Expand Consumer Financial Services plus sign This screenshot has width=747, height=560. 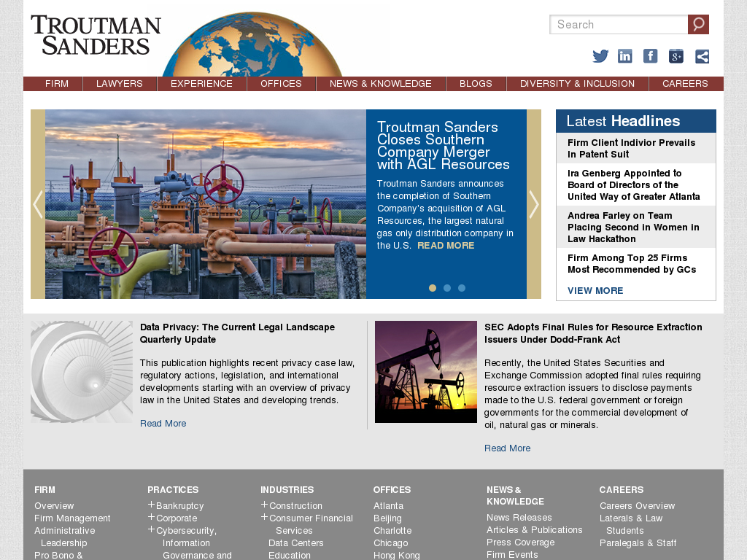264,517
